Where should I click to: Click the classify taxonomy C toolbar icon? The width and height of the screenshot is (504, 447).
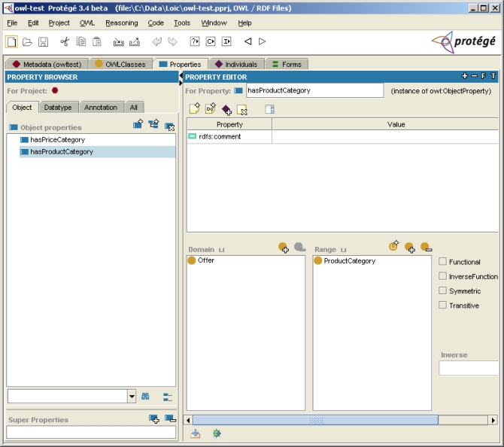coord(211,41)
